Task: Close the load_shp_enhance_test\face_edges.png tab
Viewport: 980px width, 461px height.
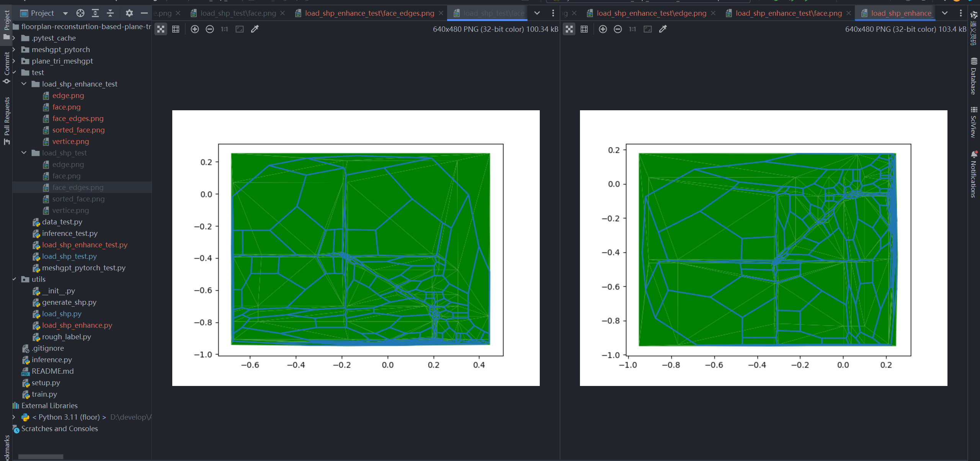Action: click(441, 13)
